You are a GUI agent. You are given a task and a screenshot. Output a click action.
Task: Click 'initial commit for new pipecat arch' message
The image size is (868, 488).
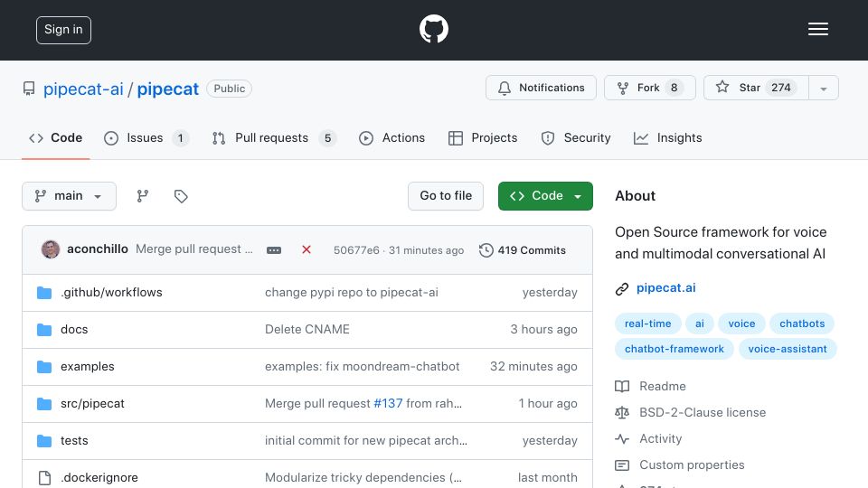(366, 440)
